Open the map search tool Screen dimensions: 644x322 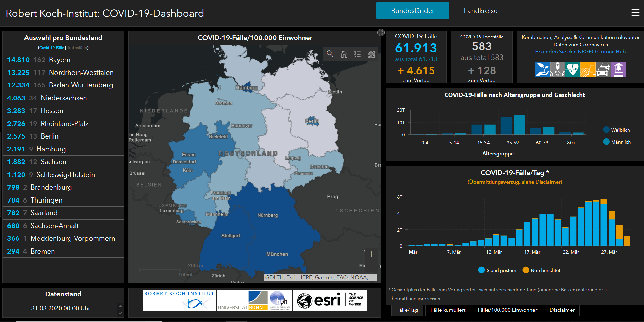[330, 54]
